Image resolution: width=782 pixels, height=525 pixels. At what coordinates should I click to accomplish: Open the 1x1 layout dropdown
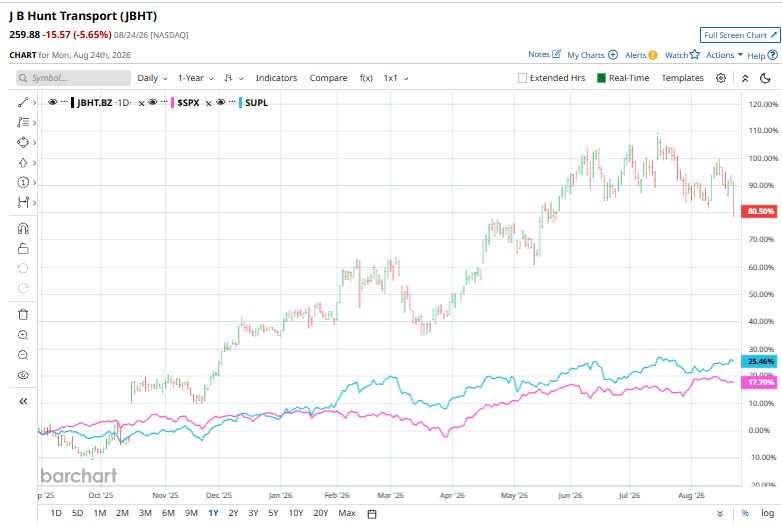tap(396, 78)
